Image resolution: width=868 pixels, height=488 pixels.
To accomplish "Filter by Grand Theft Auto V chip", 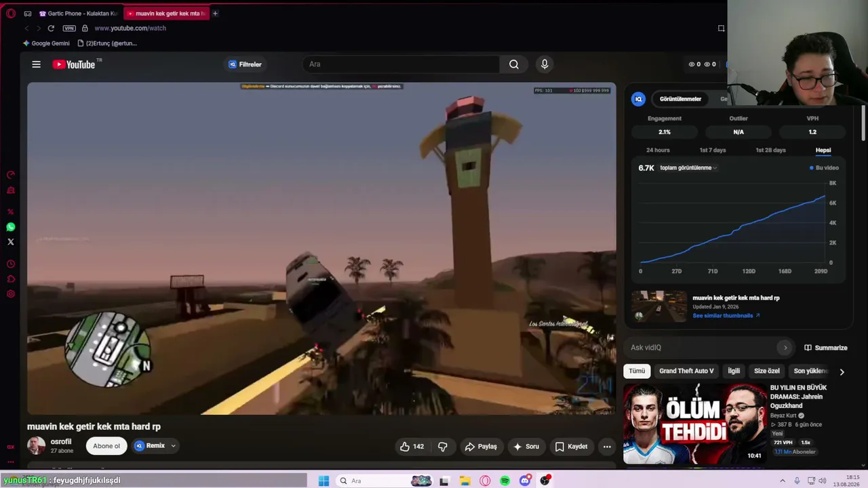I will [686, 371].
